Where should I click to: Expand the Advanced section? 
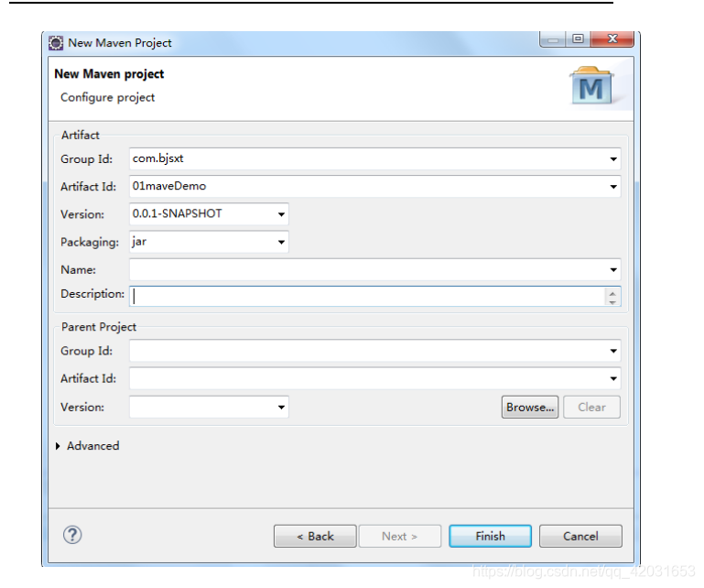point(58,446)
